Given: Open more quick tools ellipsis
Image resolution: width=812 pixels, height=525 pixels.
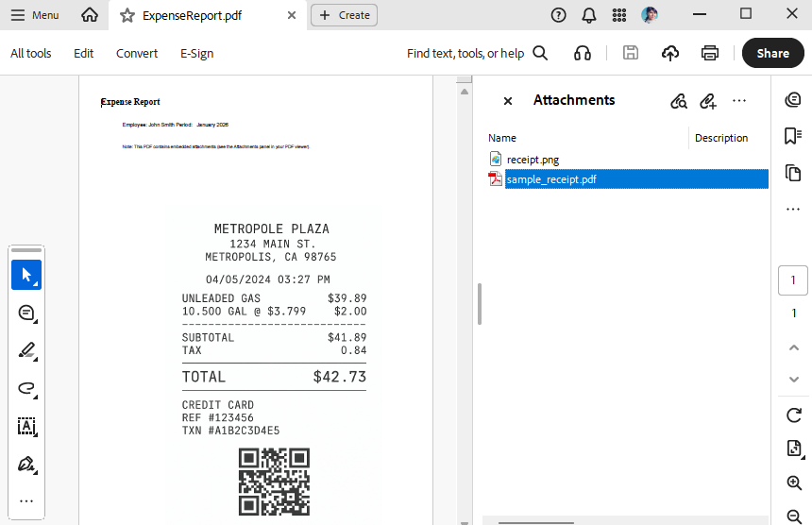Looking at the screenshot, I should (x=26, y=500).
